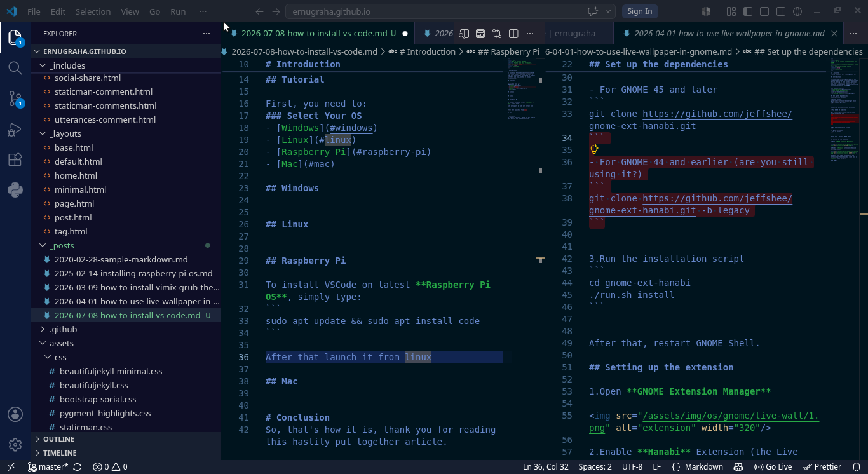Click the table of contents editor icon

(x=480, y=34)
